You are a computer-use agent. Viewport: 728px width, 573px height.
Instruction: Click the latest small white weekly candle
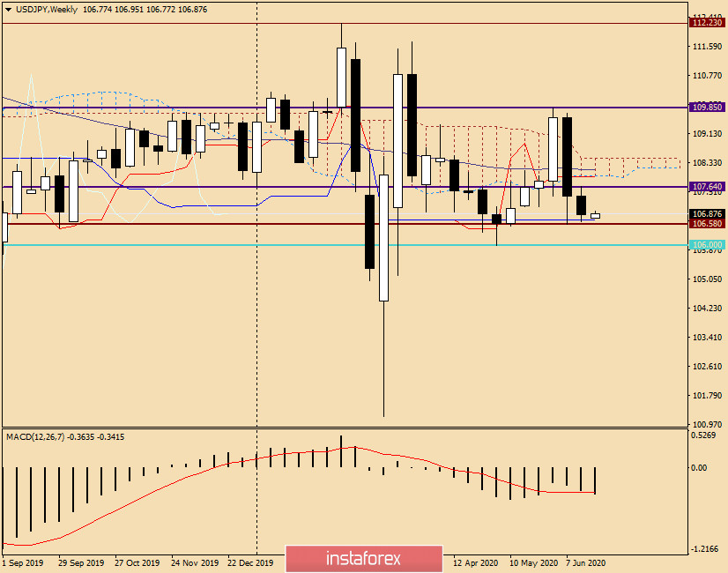595,215
